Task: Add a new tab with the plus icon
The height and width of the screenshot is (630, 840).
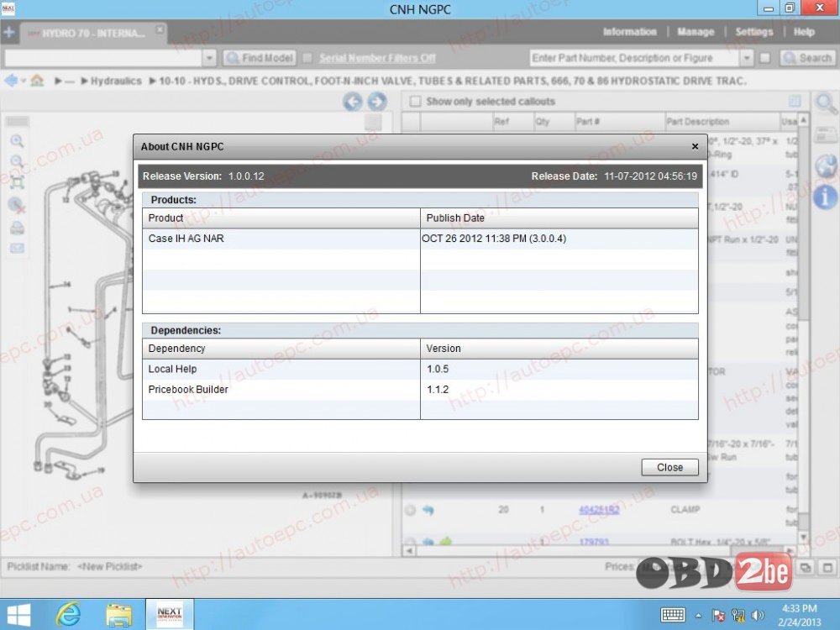Action: pos(8,32)
